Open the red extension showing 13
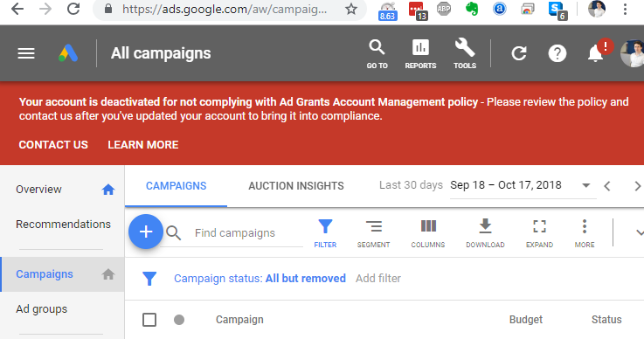644x339 pixels. 418,11
